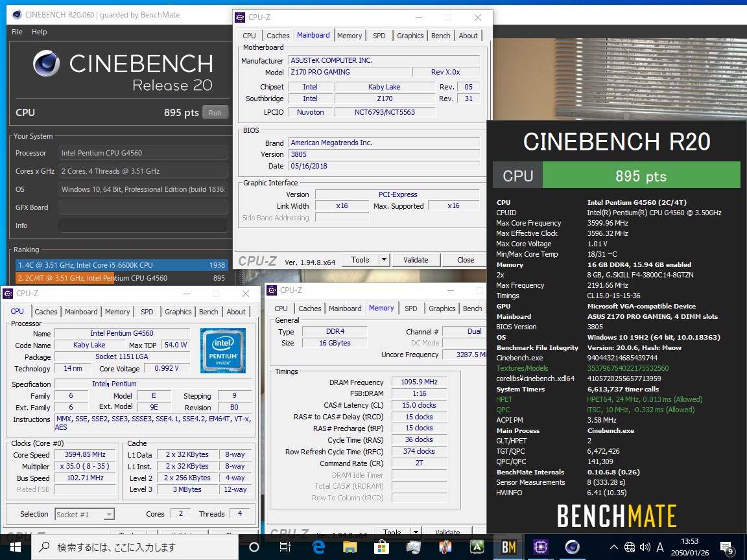
Task: Launch Microsoft Edge from the taskbar
Action: [x=318, y=547]
